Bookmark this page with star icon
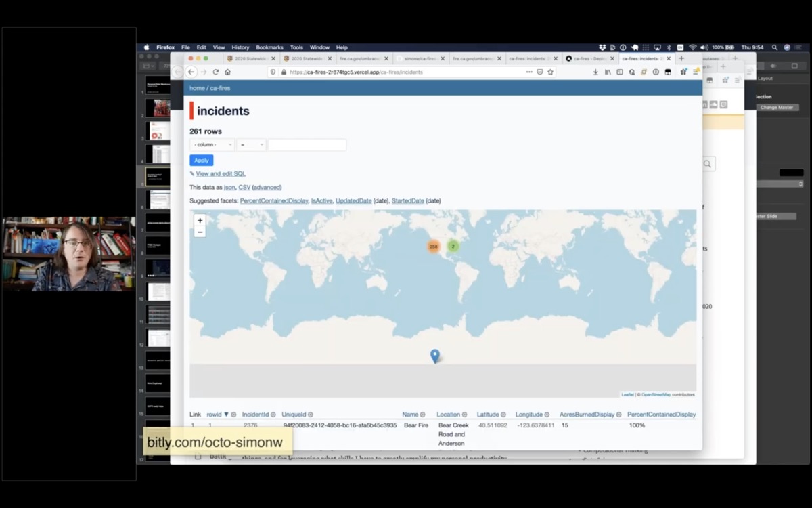This screenshot has height=508, width=812. [x=551, y=72]
